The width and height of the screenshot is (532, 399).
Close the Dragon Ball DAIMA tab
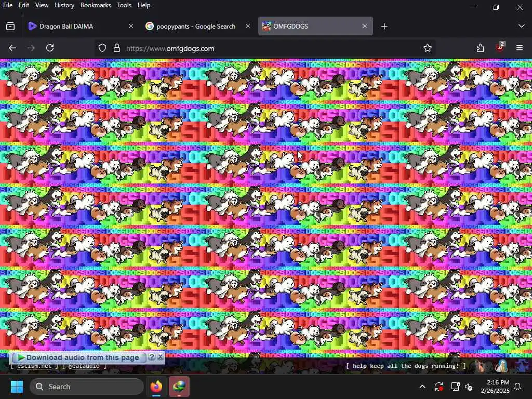click(130, 26)
